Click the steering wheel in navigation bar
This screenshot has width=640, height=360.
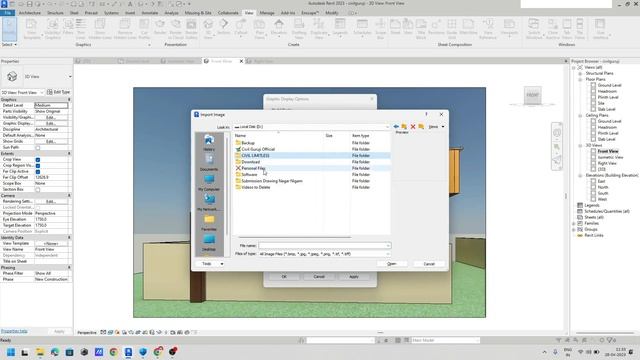[557, 133]
